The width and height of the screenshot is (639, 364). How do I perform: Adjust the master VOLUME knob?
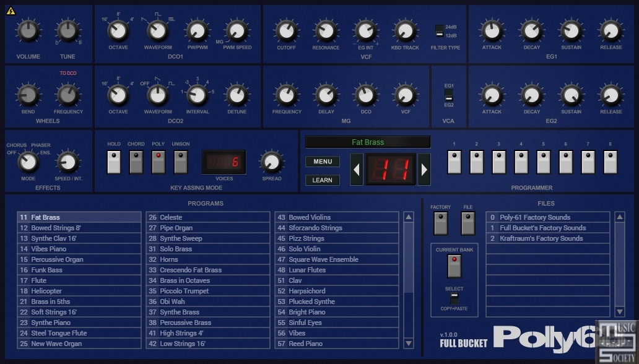pos(28,30)
